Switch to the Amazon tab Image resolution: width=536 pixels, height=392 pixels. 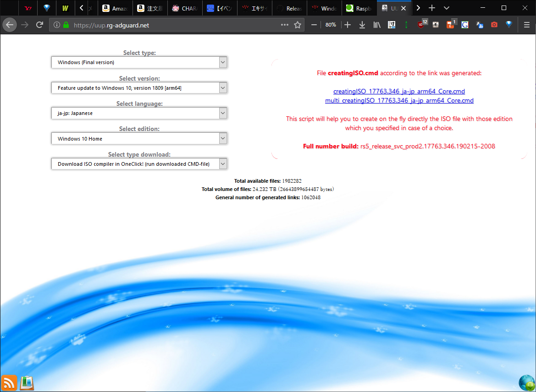(116, 8)
